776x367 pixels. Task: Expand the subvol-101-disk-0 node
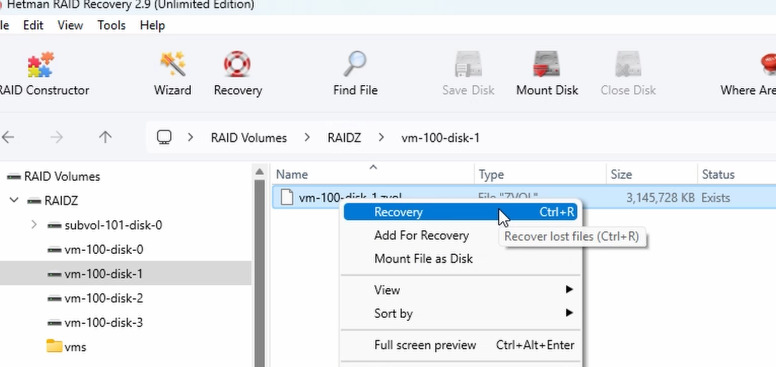coord(33,225)
